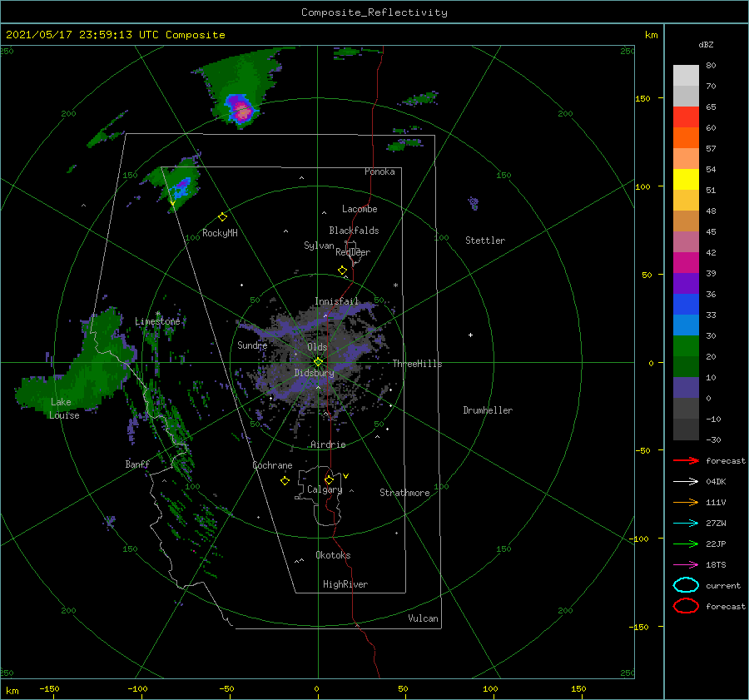Click the Lake Louise label
This screenshot has height=700, width=749.
[x=64, y=409]
